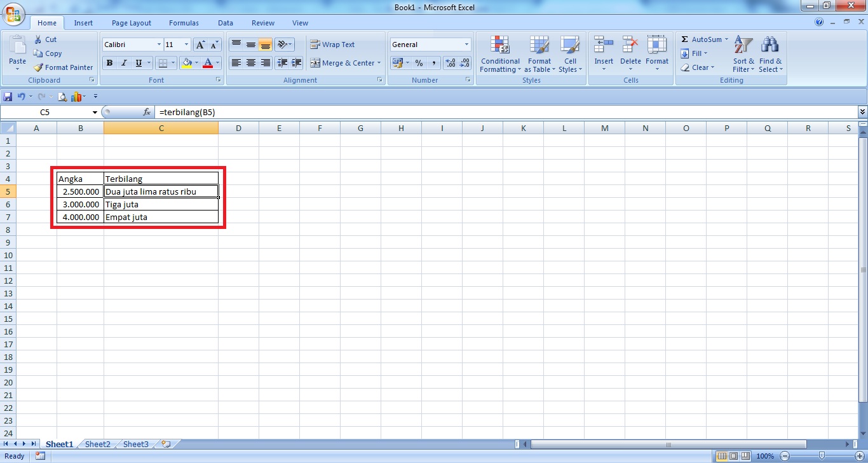This screenshot has width=868, height=463.
Task: Open the Font Color dropdown arrow
Action: click(217, 63)
